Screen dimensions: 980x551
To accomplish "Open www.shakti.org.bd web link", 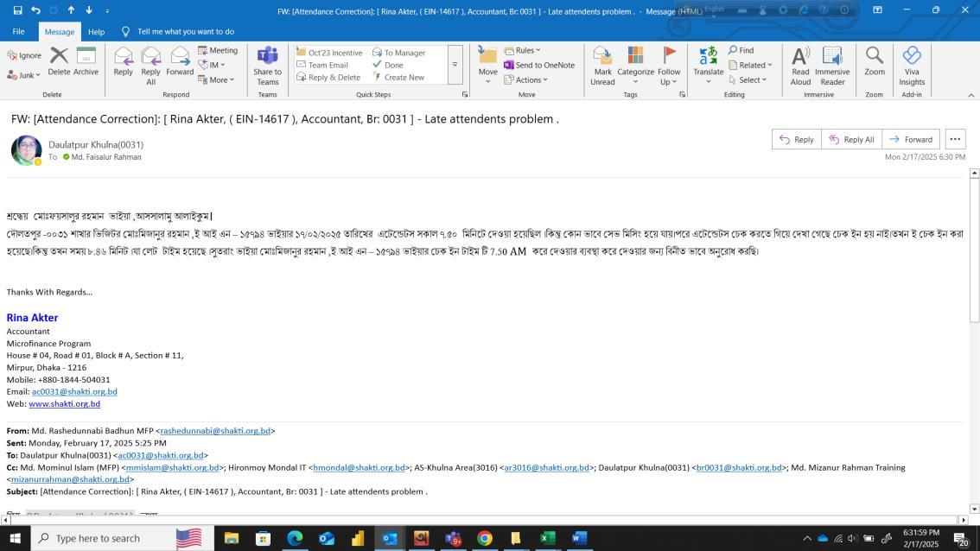I will tap(64, 403).
